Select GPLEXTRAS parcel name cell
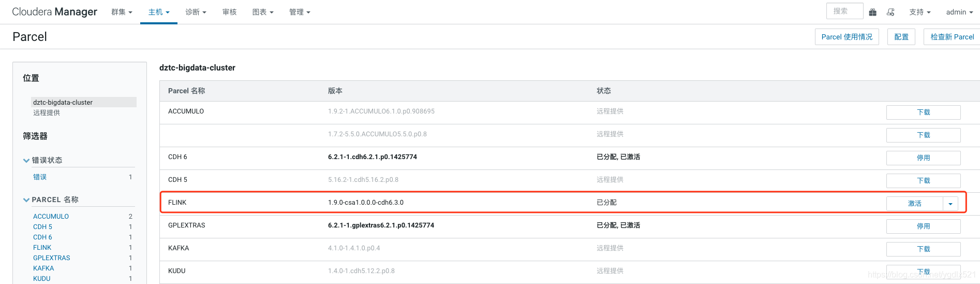 pos(187,225)
